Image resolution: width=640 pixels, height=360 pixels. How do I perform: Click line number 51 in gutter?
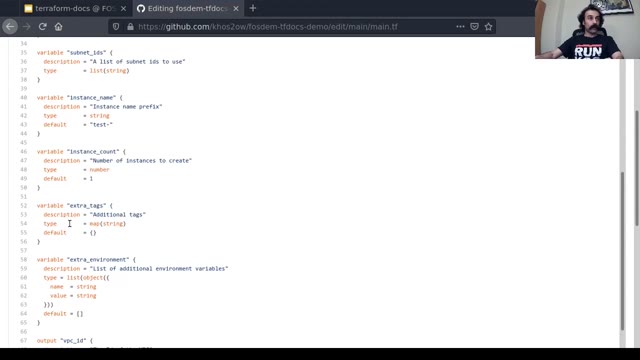(x=24, y=196)
